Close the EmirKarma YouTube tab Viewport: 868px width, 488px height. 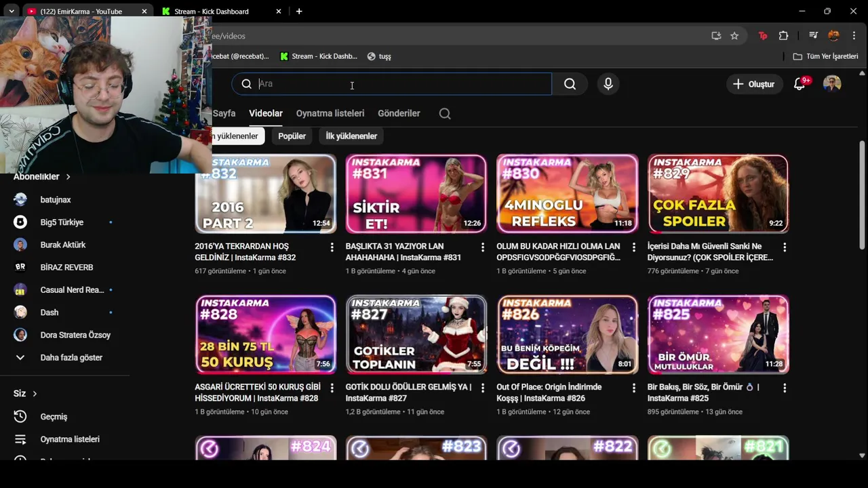[144, 12]
